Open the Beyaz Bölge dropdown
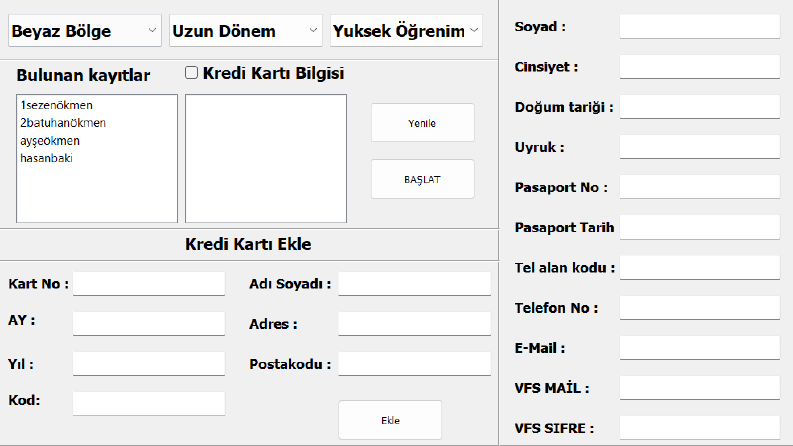793x446 pixels. click(85, 31)
